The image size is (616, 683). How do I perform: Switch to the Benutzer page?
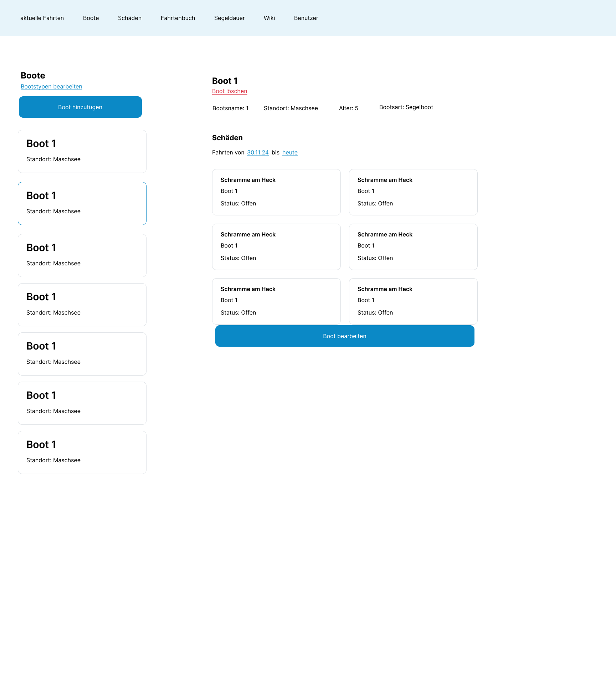click(x=306, y=18)
